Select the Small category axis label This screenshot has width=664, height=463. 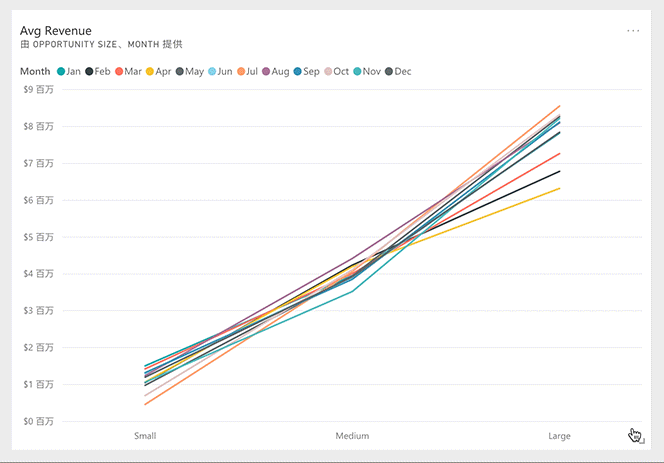click(x=145, y=436)
